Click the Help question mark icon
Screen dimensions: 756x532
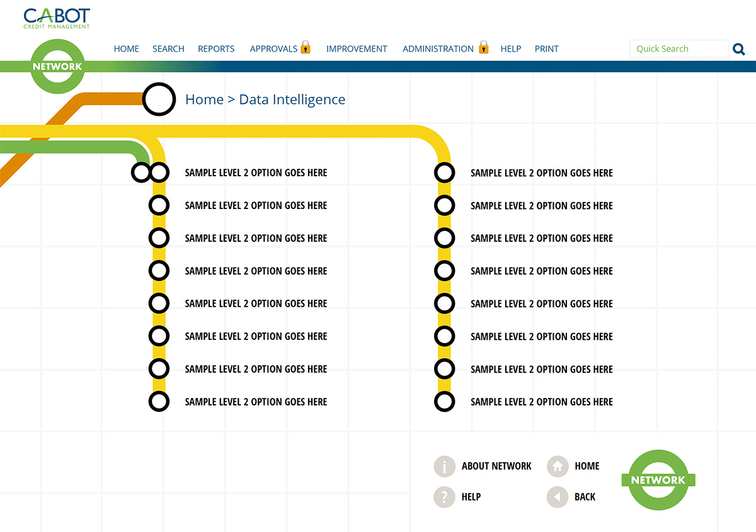pos(444,497)
